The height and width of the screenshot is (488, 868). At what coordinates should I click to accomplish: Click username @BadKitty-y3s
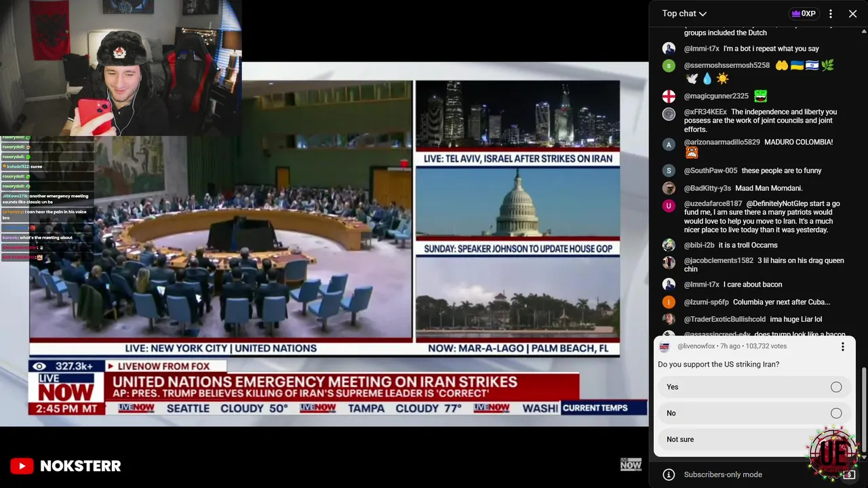707,188
